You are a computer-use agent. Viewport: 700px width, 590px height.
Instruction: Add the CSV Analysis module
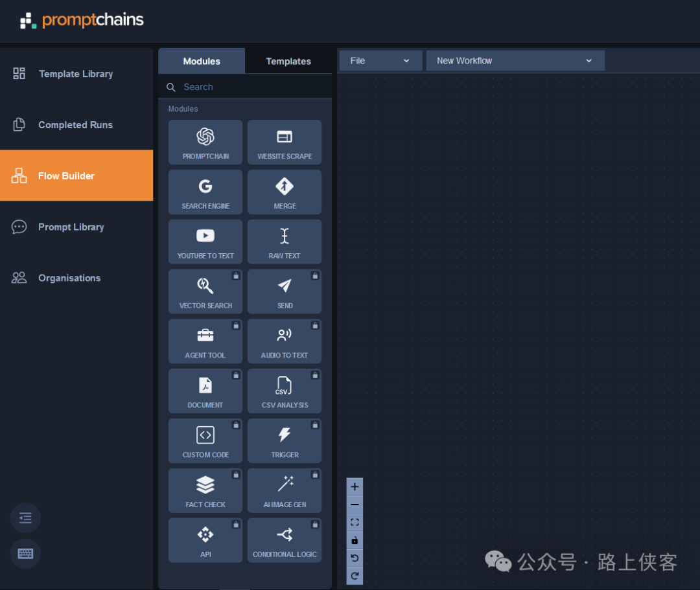tap(285, 391)
